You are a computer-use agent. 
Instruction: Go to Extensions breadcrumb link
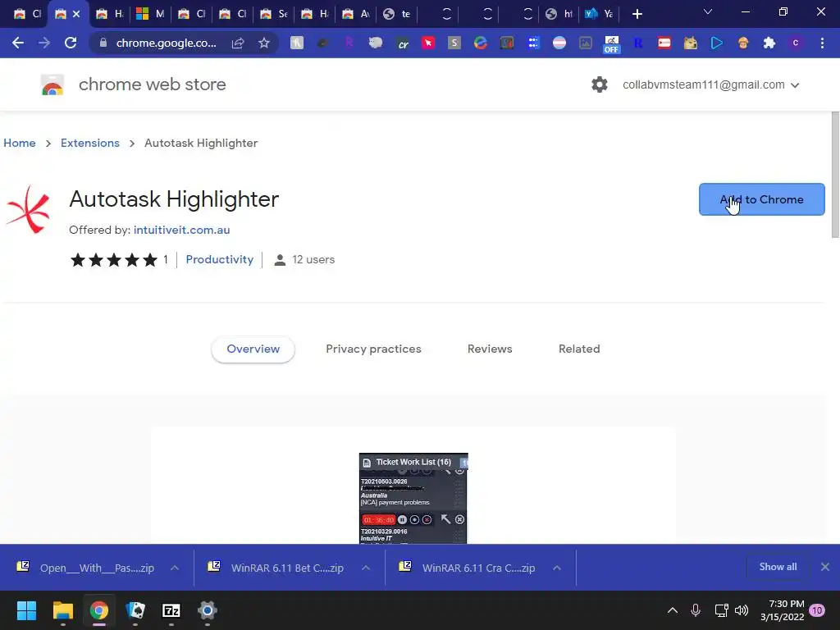coord(90,143)
